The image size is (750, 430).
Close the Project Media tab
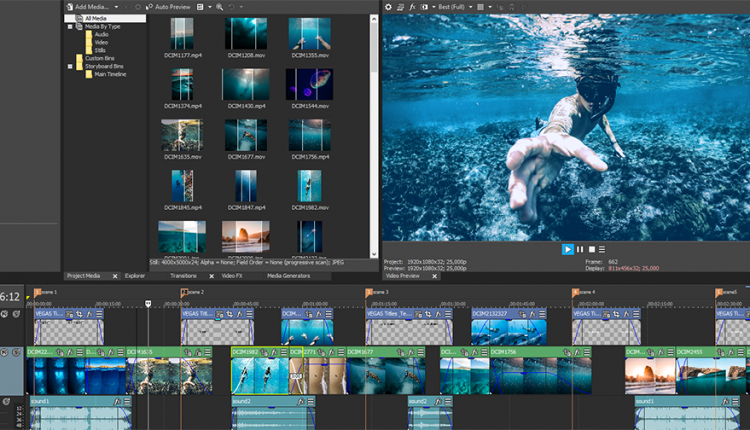click(x=115, y=276)
